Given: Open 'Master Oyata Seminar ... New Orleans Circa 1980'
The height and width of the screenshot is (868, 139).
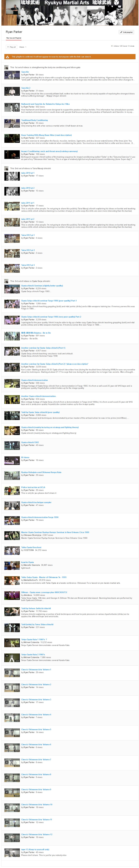Looking at the screenshot, I should [55, 532].
